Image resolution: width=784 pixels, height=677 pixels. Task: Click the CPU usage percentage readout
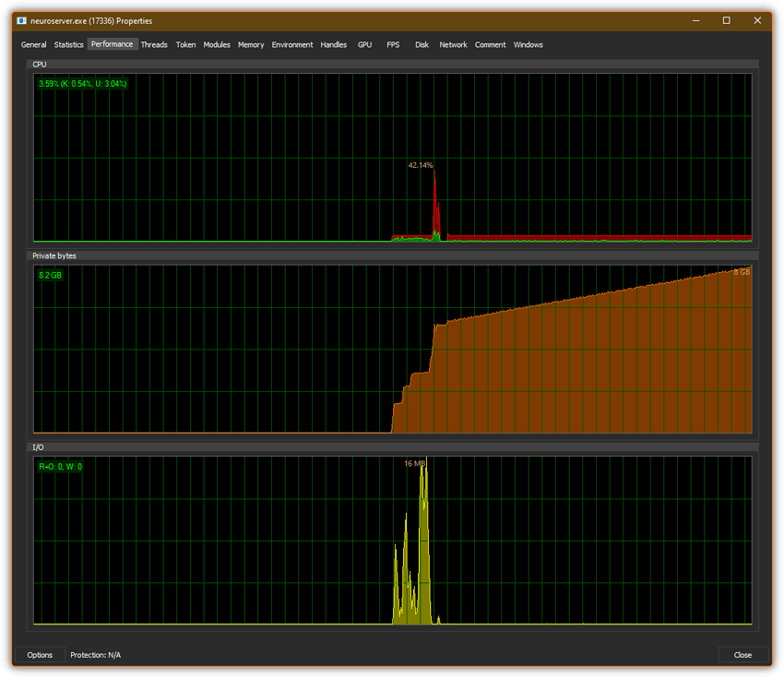(x=83, y=84)
